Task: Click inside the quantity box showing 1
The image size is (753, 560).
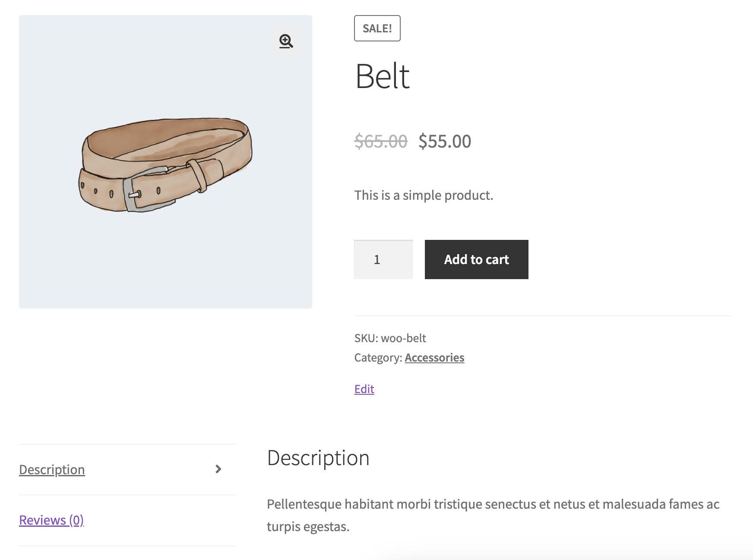Action: click(383, 259)
